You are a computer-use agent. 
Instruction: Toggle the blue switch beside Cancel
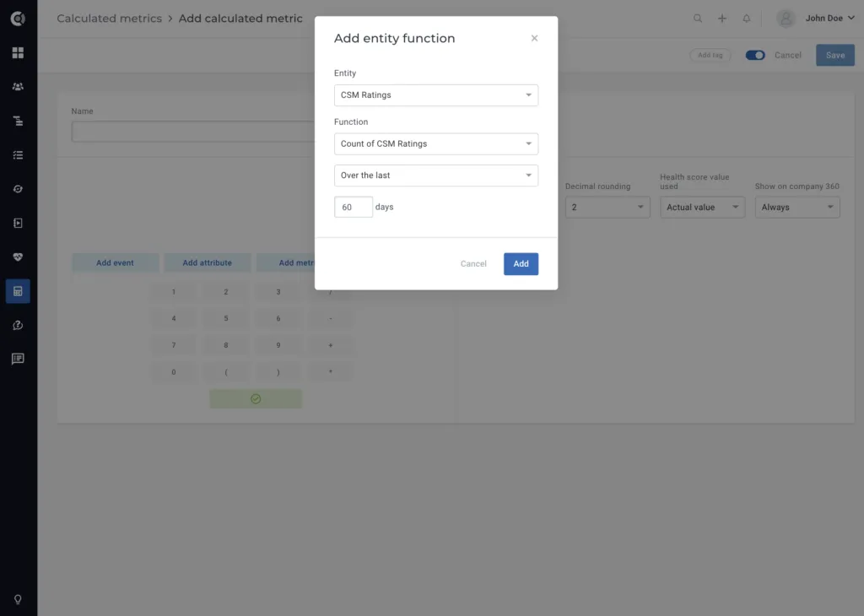tap(755, 55)
